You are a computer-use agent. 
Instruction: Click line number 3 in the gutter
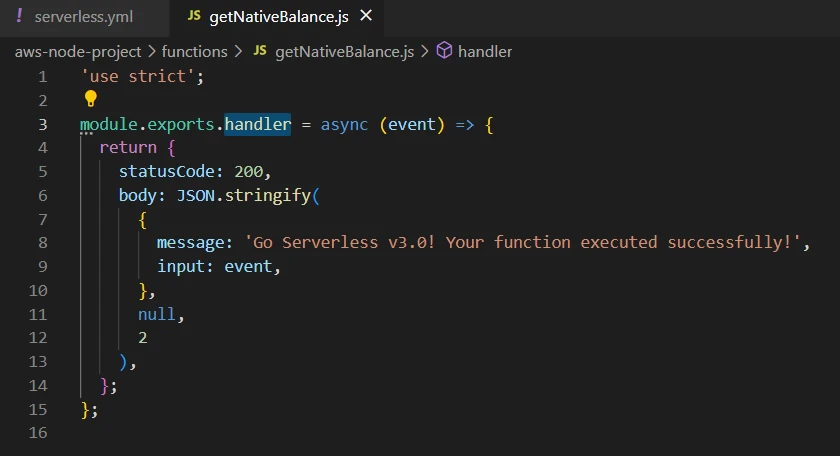coord(42,124)
